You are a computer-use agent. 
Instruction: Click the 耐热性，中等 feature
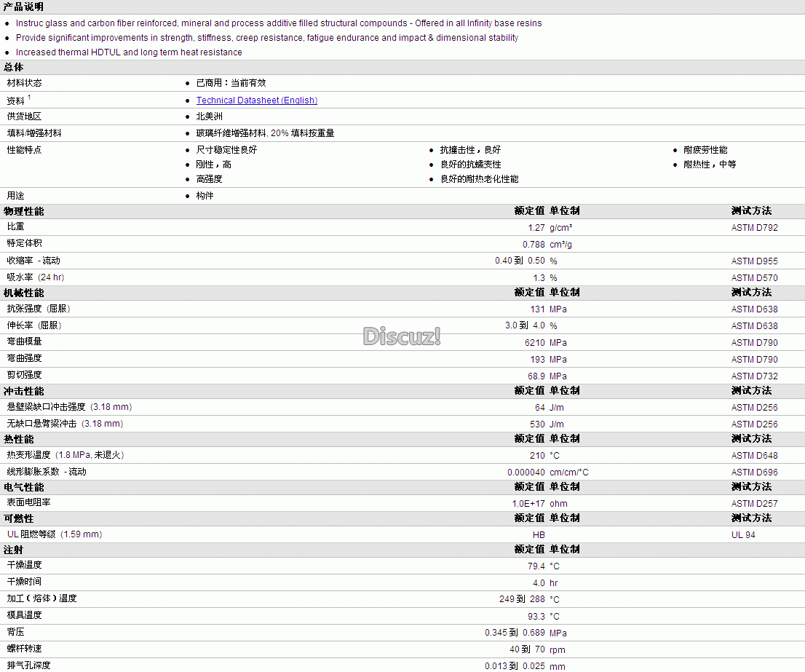click(x=710, y=165)
